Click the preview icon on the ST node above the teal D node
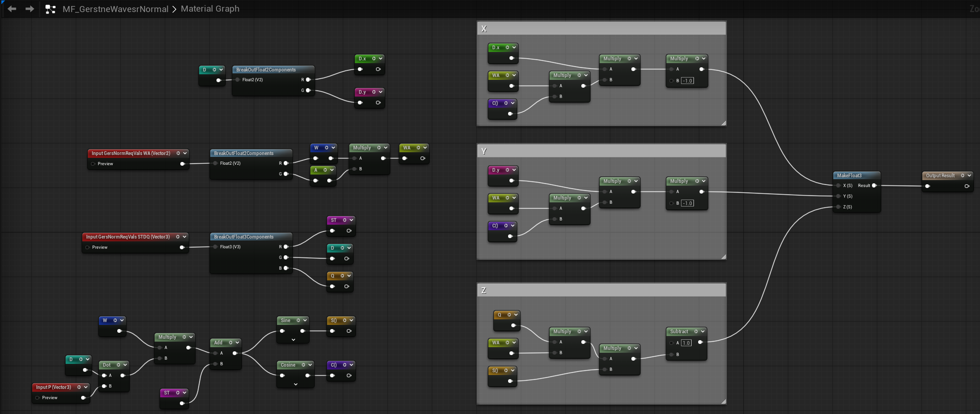The height and width of the screenshot is (414, 980). (x=344, y=220)
